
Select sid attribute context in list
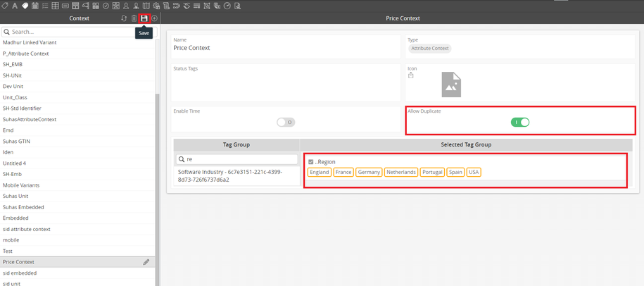[77, 230]
